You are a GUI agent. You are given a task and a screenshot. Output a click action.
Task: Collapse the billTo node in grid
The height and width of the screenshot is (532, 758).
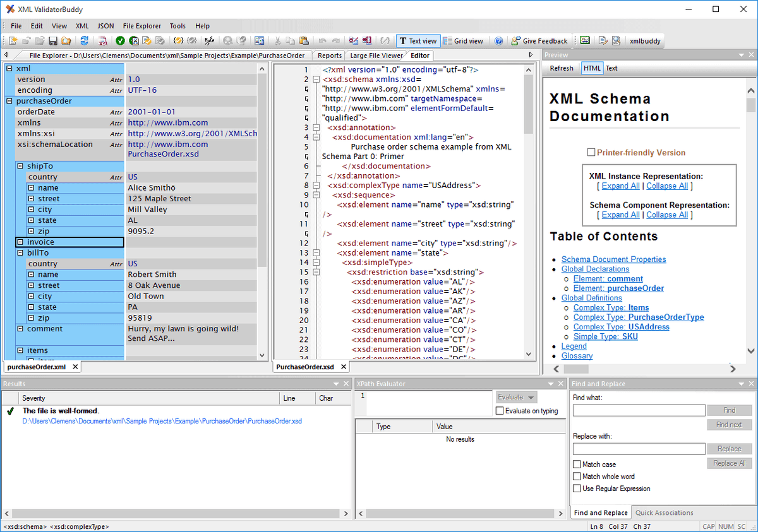tap(20, 253)
